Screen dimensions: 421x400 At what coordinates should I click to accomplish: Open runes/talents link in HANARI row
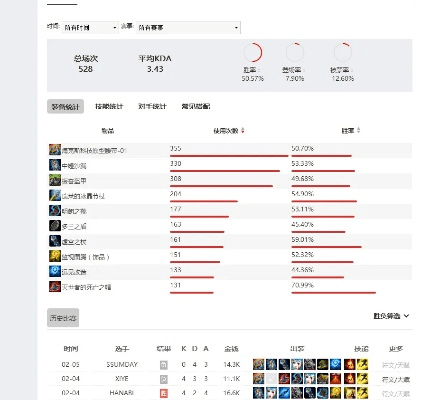(396, 393)
